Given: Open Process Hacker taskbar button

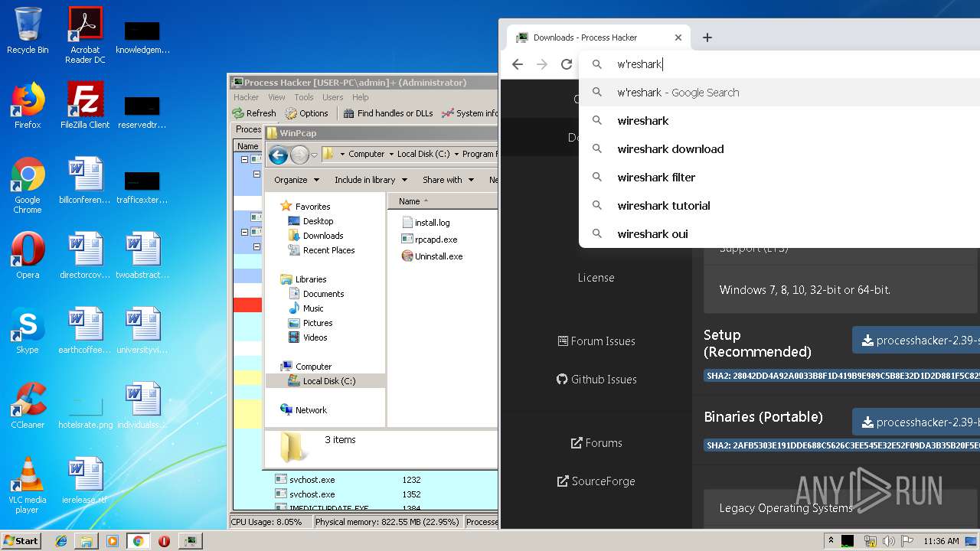Looking at the screenshot, I should tap(190, 541).
